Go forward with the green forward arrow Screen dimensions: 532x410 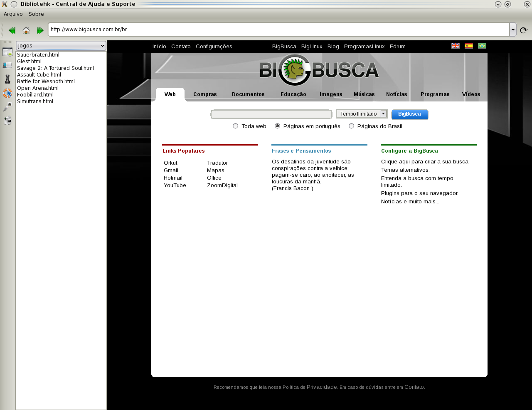point(40,30)
